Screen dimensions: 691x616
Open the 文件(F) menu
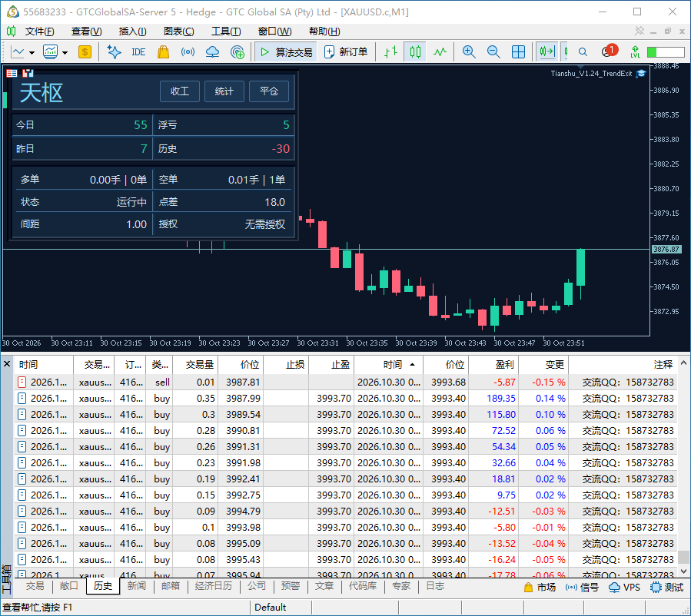(x=40, y=31)
